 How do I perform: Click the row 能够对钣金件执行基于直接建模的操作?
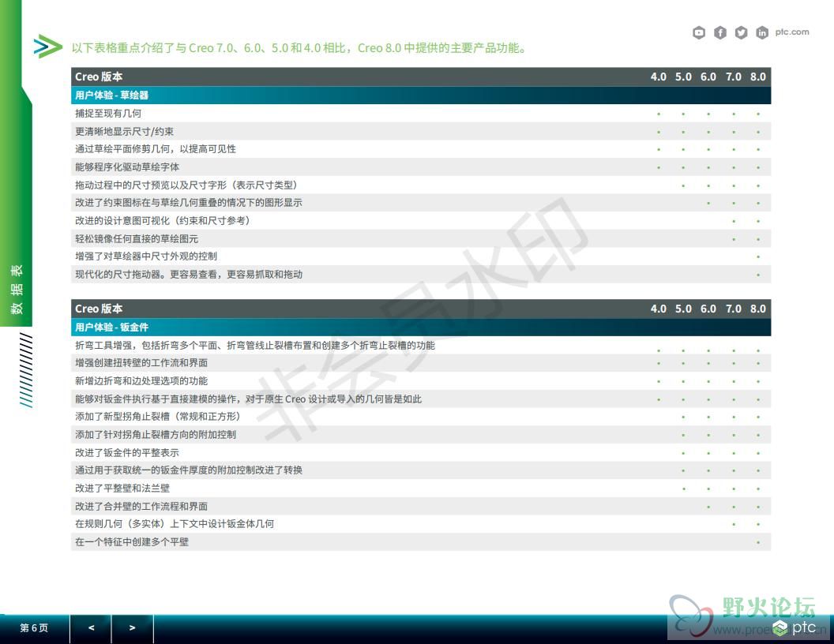pyautogui.click(x=421, y=399)
